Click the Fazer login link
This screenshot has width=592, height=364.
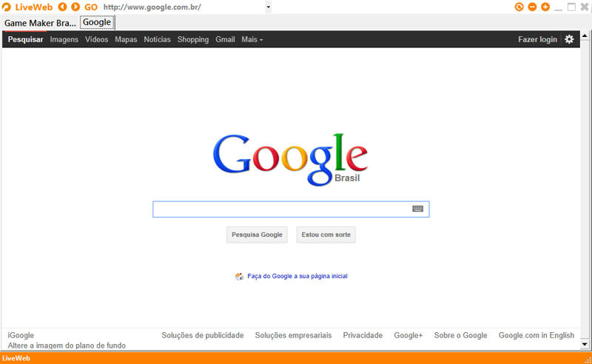[x=537, y=39]
